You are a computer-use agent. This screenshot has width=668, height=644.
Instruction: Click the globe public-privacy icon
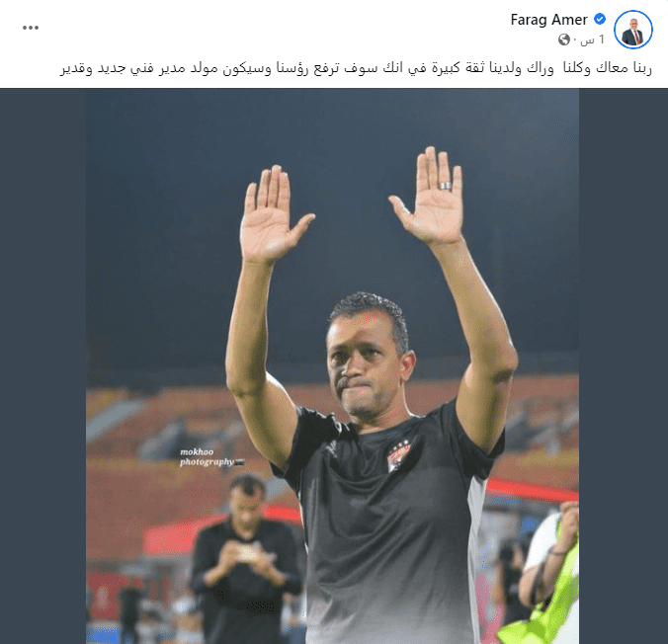coord(563,40)
